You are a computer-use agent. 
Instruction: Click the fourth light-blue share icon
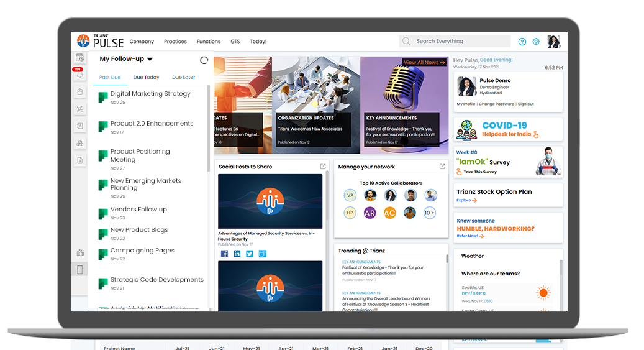click(262, 254)
